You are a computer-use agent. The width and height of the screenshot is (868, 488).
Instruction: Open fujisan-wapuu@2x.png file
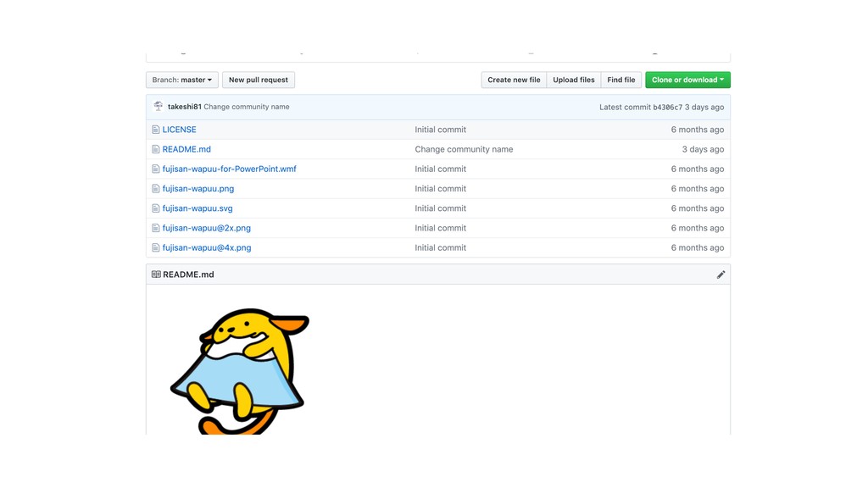[207, 228]
